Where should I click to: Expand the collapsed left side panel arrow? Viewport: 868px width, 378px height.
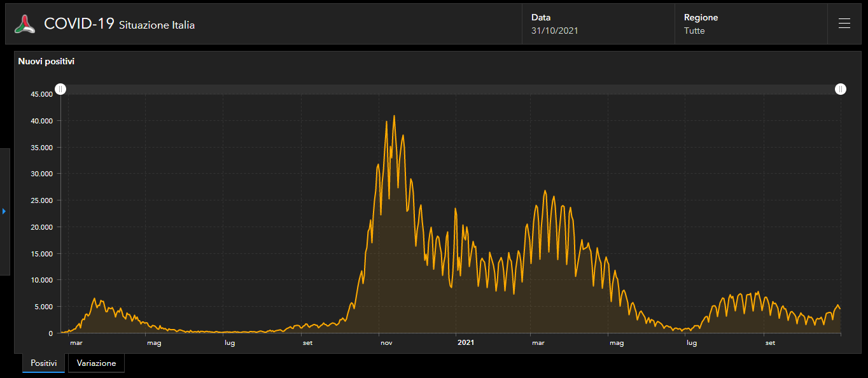[4, 211]
